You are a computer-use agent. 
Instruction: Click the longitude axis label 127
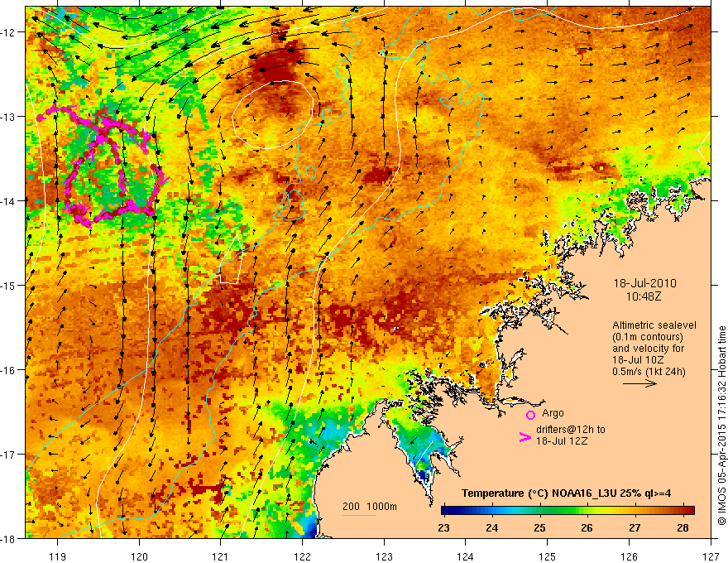pos(711,556)
